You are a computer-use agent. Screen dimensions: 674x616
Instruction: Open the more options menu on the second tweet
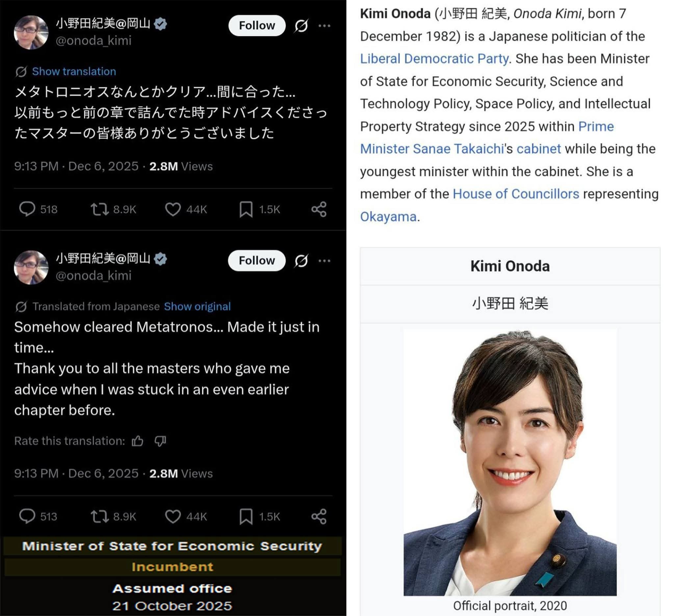pyautogui.click(x=324, y=261)
